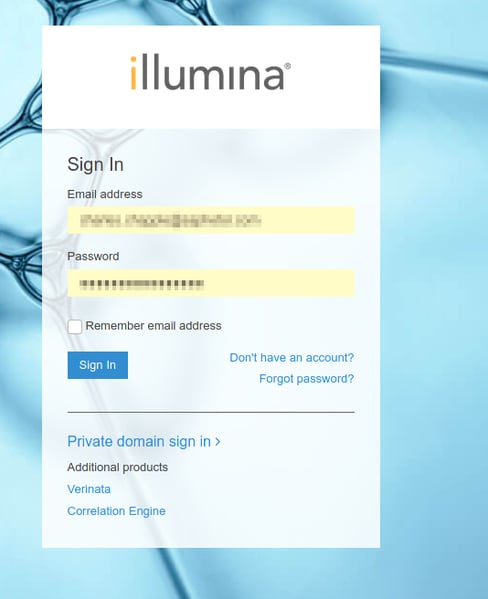The width and height of the screenshot is (488, 599).
Task: Click the blue background outside sign-in card
Action: point(436,306)
